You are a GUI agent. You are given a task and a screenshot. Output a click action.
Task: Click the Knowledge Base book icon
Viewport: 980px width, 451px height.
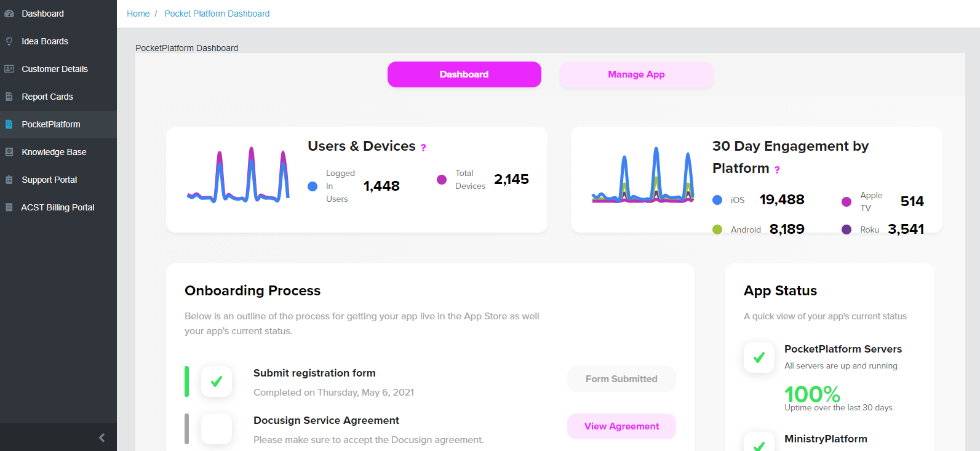pos(9,152)
